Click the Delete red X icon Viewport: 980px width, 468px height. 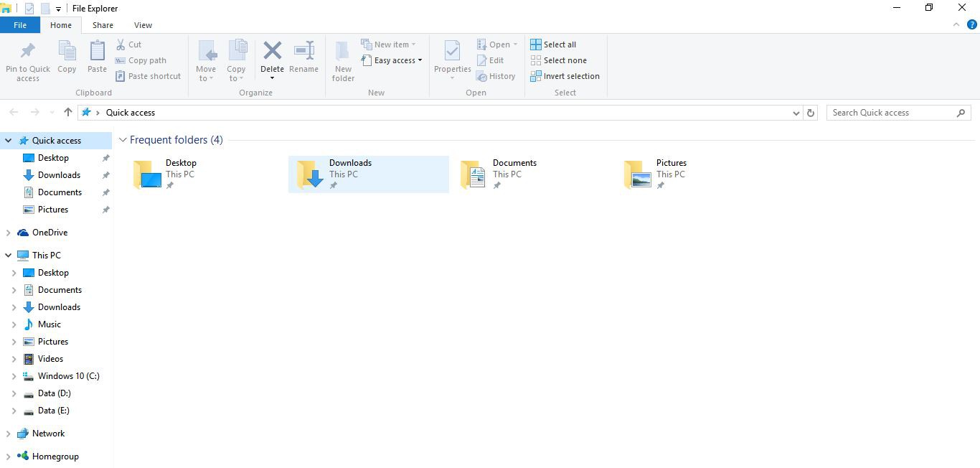[x=272, y=51]
